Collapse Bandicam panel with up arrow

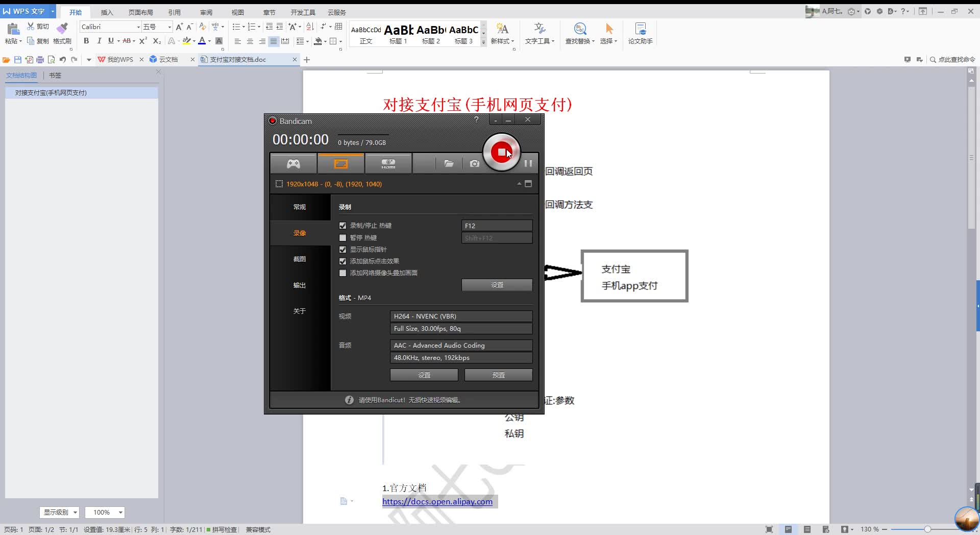pyautogui.click(x=519, y=184)
